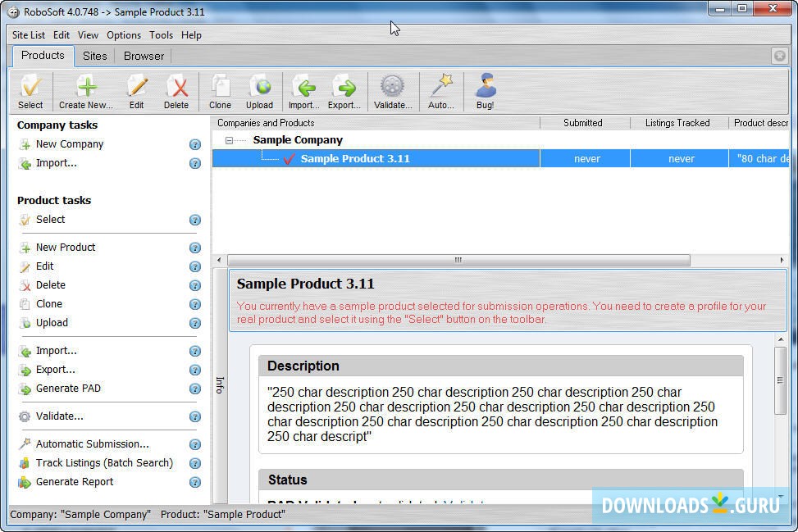Click Create New in the toolbar
The width and height of the screenshot is (798, 532).
[x=86, y=92]
